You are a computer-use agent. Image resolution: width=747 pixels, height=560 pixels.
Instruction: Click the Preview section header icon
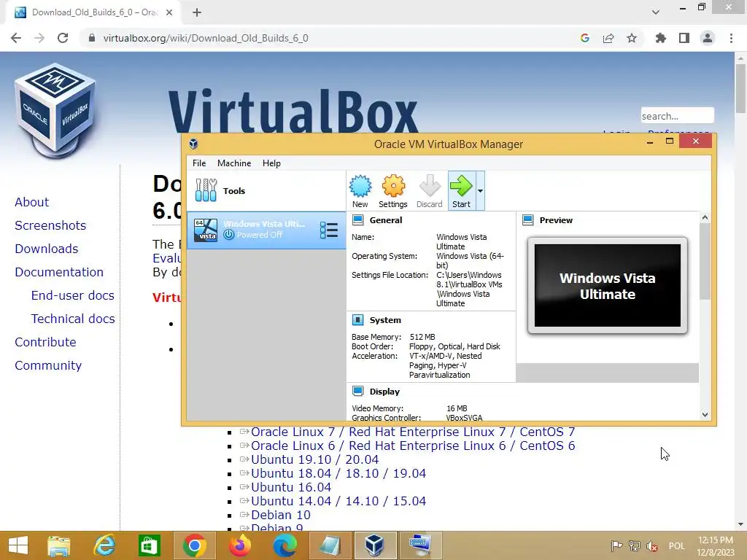click(x=528, y=220)
